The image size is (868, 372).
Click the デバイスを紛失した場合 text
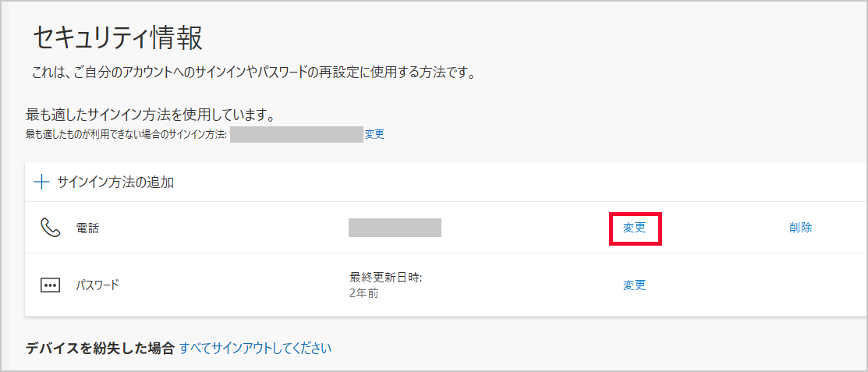(100, 348)
